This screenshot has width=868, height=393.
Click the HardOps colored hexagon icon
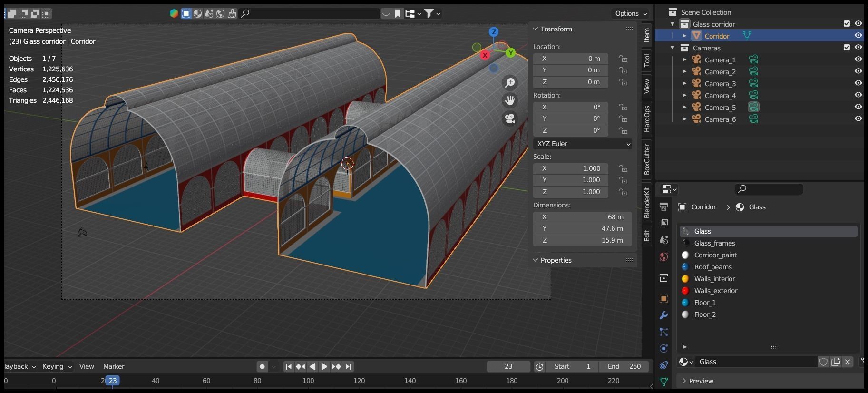pyautogui.click(x=174, y=13)
